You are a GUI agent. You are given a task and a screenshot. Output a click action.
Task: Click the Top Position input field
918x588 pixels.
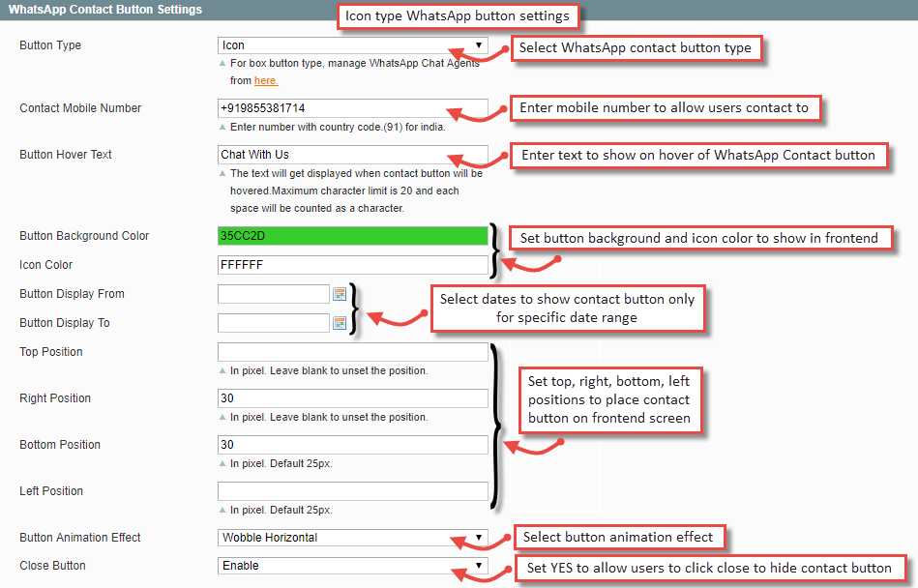(352, 352)
